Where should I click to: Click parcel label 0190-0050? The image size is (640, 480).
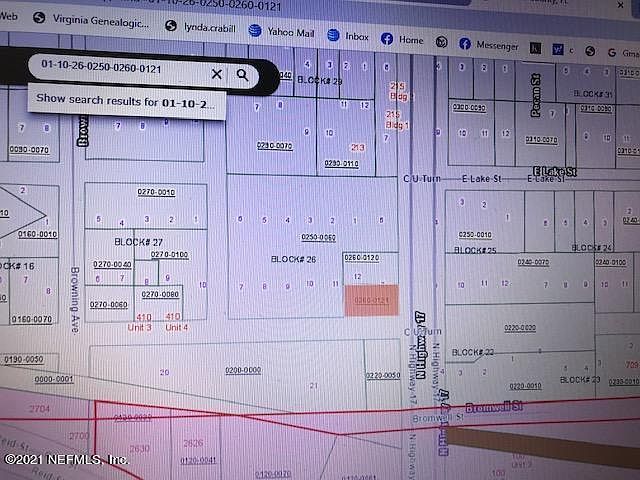24,359
